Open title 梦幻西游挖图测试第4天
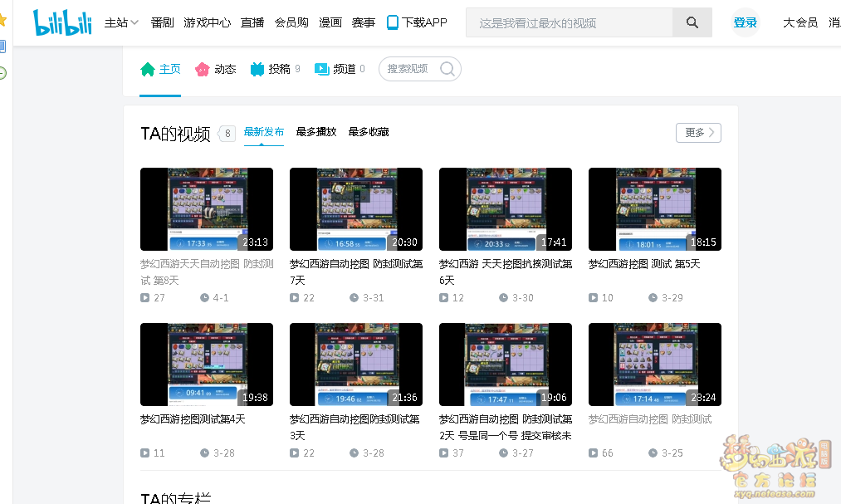 pos(193,419)
